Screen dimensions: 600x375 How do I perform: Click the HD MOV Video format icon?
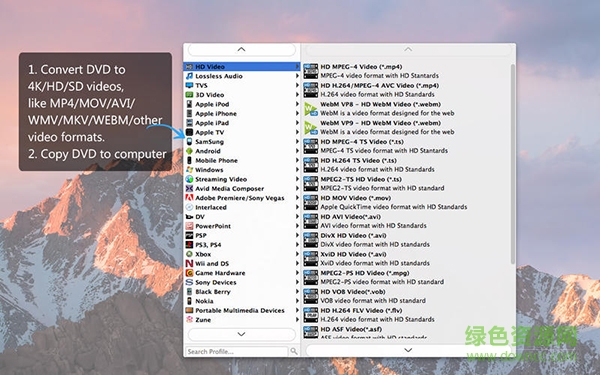point(311,202)
